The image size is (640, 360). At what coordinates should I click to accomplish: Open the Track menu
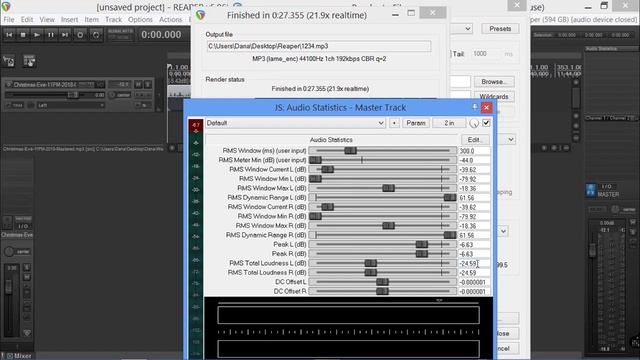click(x=113, y=20)
